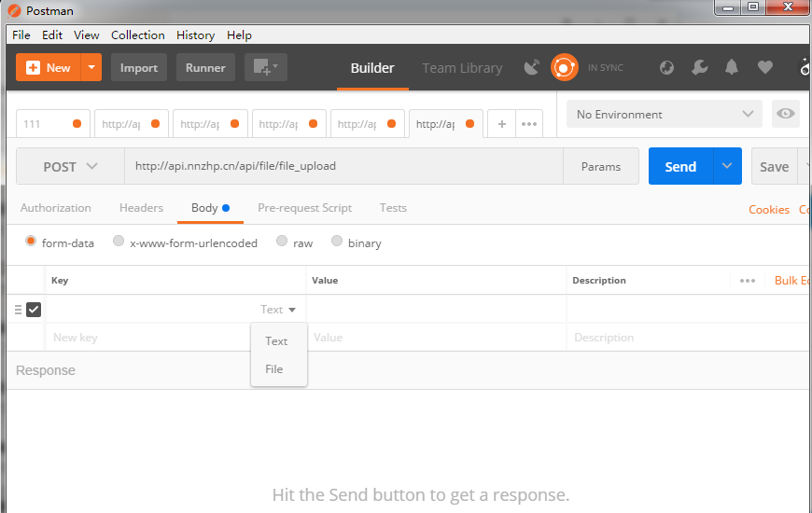Click the Import button
The height and width of the screenshot is (513, 812).
pyautogui.click(x=139, y=67)
